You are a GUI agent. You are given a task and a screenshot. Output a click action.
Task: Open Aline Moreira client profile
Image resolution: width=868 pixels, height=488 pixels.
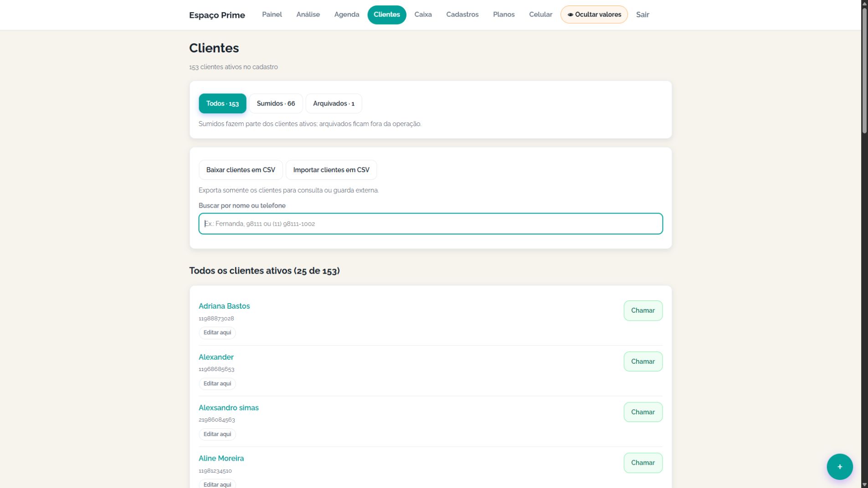pos(221,458)
